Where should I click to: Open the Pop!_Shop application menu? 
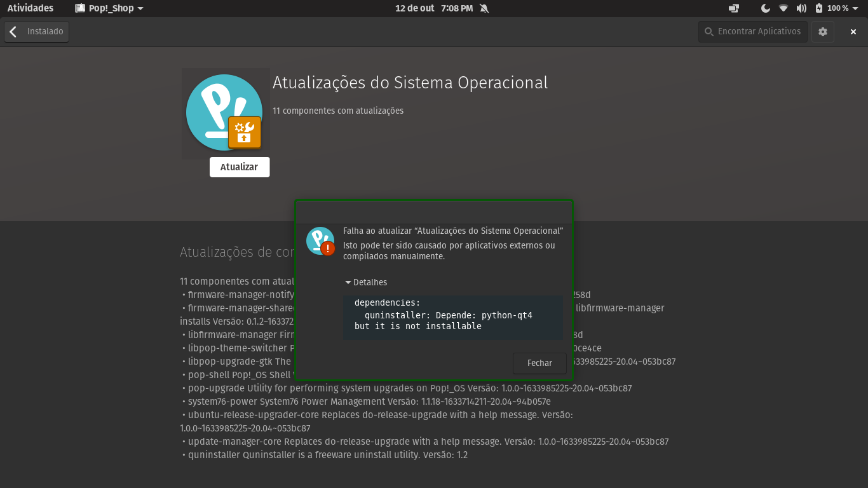(109, 8)
